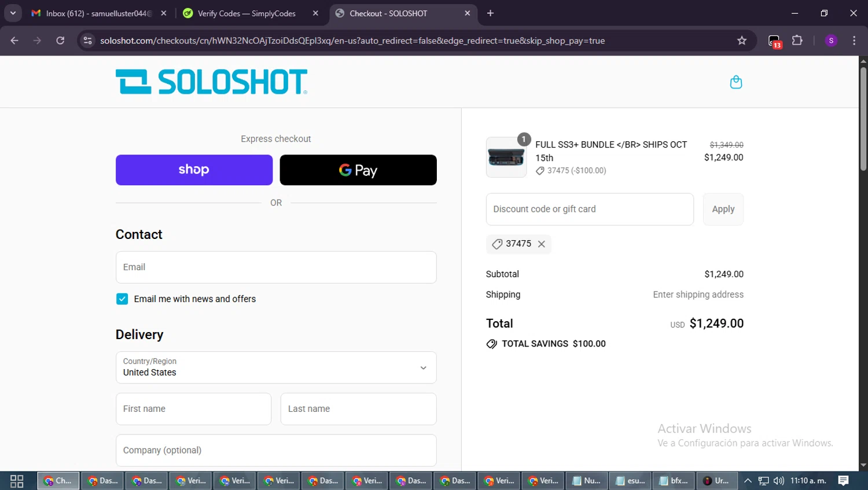Click the 'Enter shipping address' text
The image size is (868, 490).
tap(698, 294)
